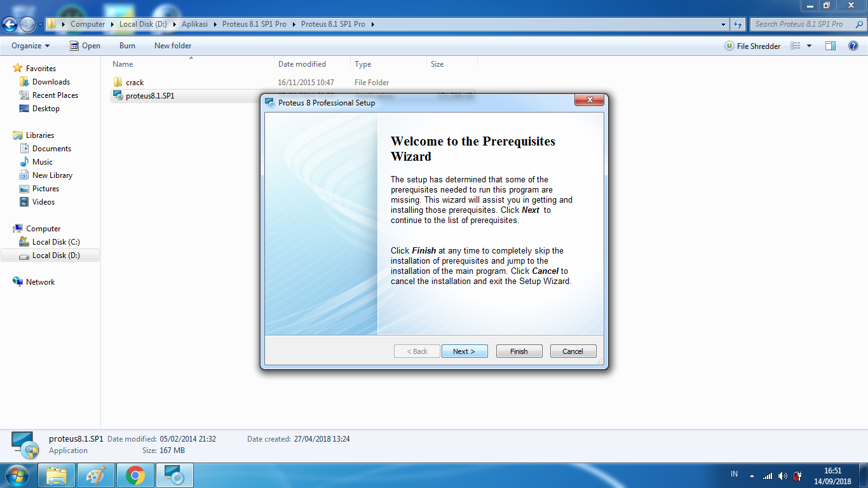Switch to Proteus setup taskbar icon
This screenshot has height=488, width=868.
[x=174, y=475]
